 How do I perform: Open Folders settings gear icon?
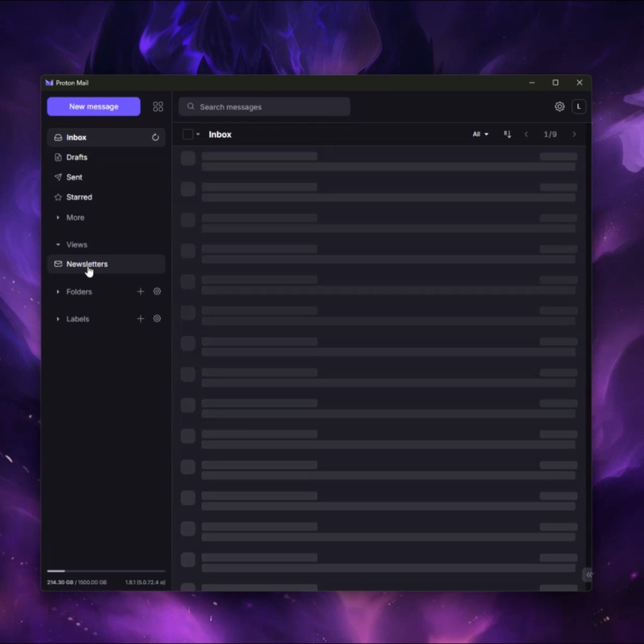coord(157,292)
